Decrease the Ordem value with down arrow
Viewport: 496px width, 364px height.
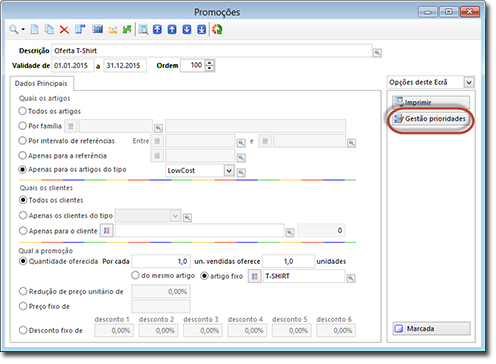[x=209, y=68]
